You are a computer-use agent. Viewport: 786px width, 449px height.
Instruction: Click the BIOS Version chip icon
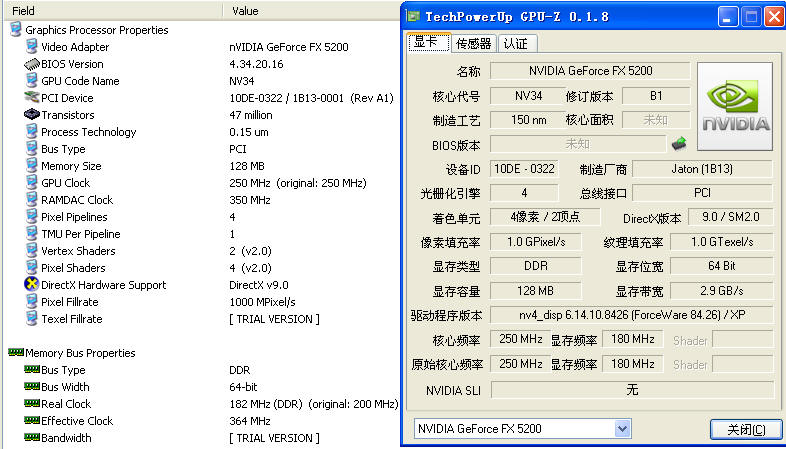32,64
